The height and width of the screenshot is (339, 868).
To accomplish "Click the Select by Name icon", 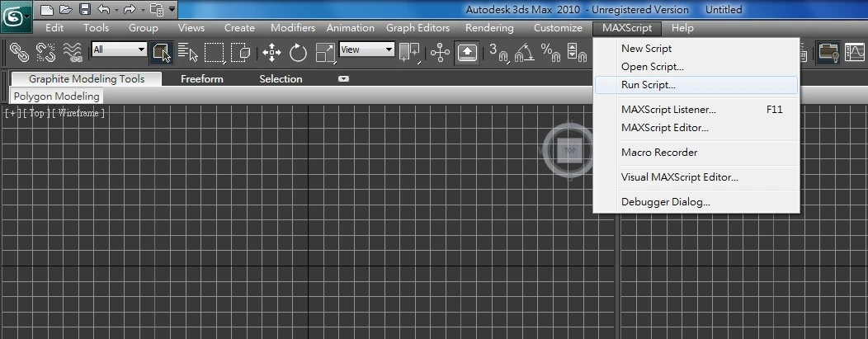I will click(188, 53).
